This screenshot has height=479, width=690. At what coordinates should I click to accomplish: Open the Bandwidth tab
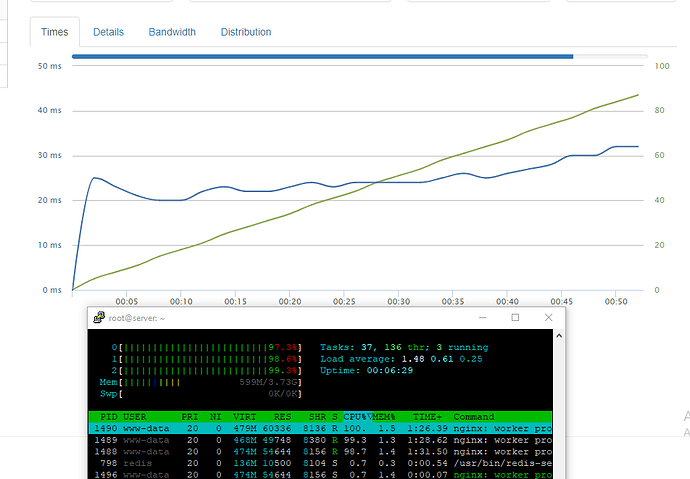pyautogui.click(x=172, y=32)
